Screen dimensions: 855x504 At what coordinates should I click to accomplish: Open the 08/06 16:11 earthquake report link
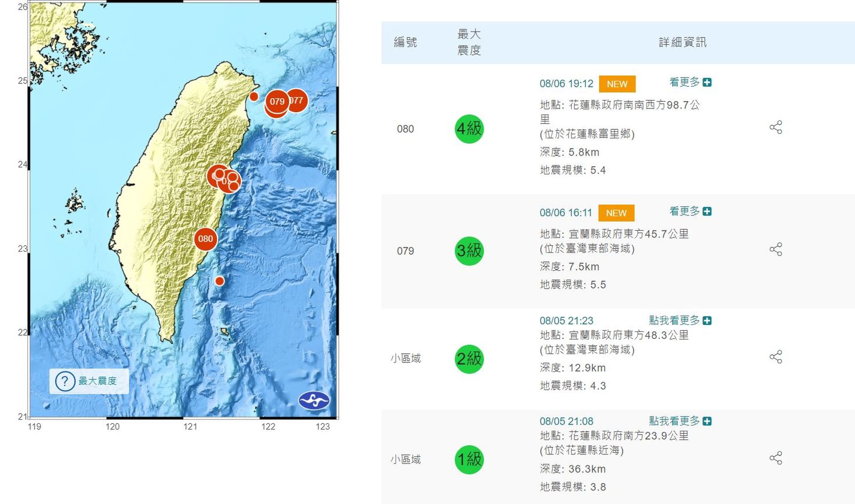[566, 213]
